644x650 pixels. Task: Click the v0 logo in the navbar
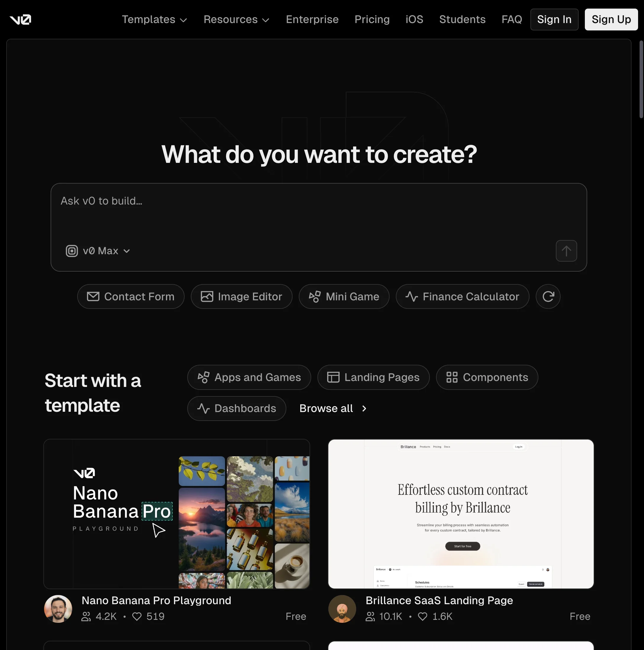pyautogui.click(x=20, y=19)
